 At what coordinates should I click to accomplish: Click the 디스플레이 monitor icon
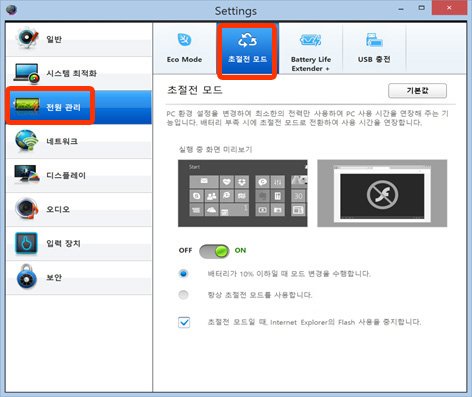[26, 175]
